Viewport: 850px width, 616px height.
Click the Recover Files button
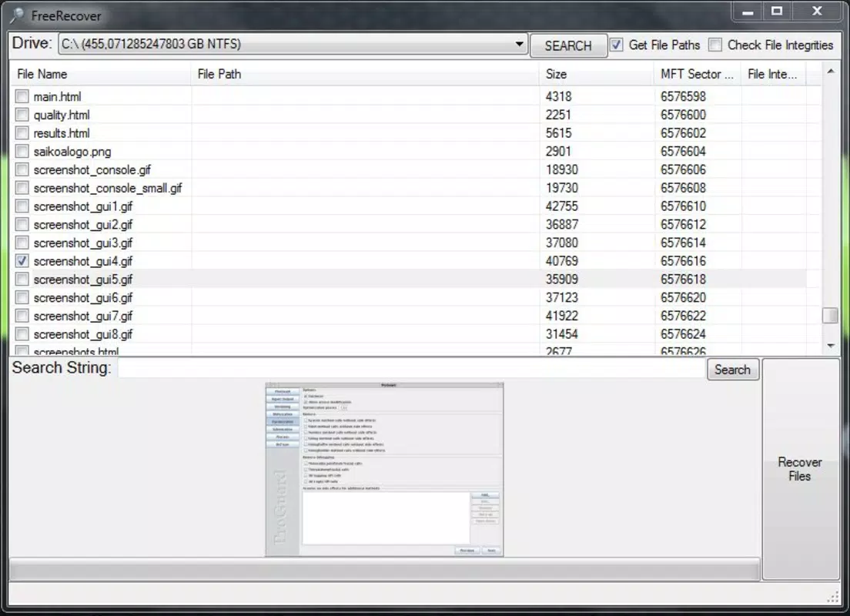pos(800,469)
